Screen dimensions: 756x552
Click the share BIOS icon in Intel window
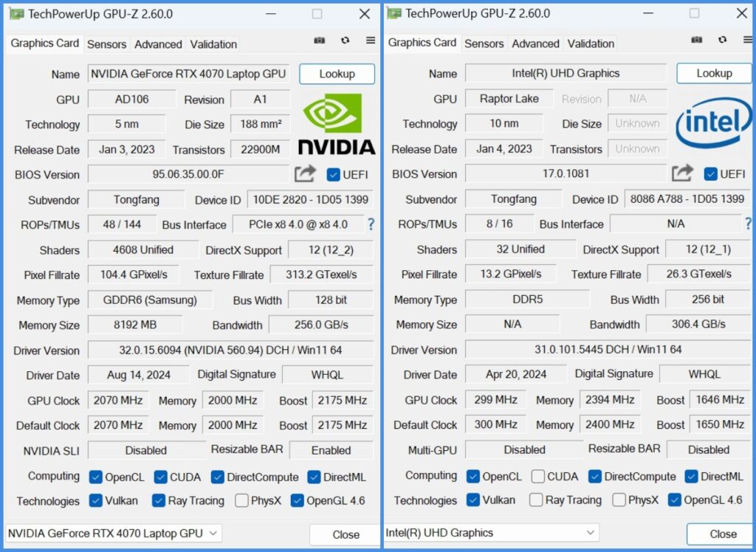tap(682, 173)
